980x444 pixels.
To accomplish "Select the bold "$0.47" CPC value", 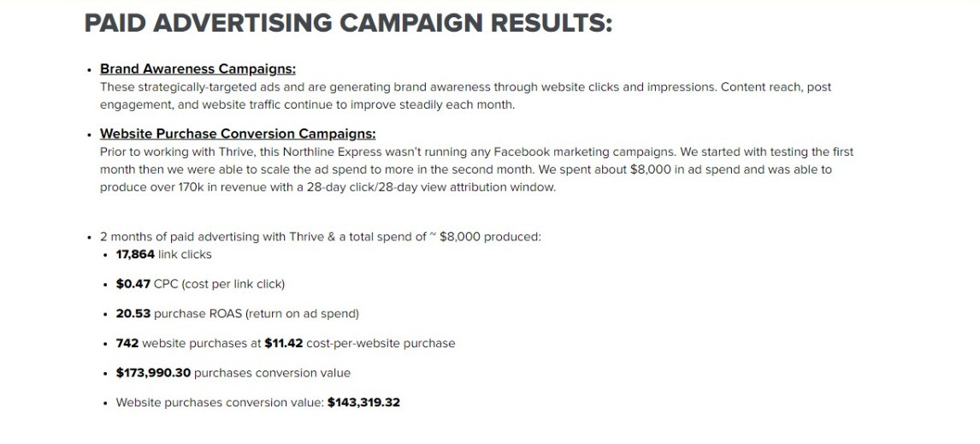I will [x=133, y=284].
